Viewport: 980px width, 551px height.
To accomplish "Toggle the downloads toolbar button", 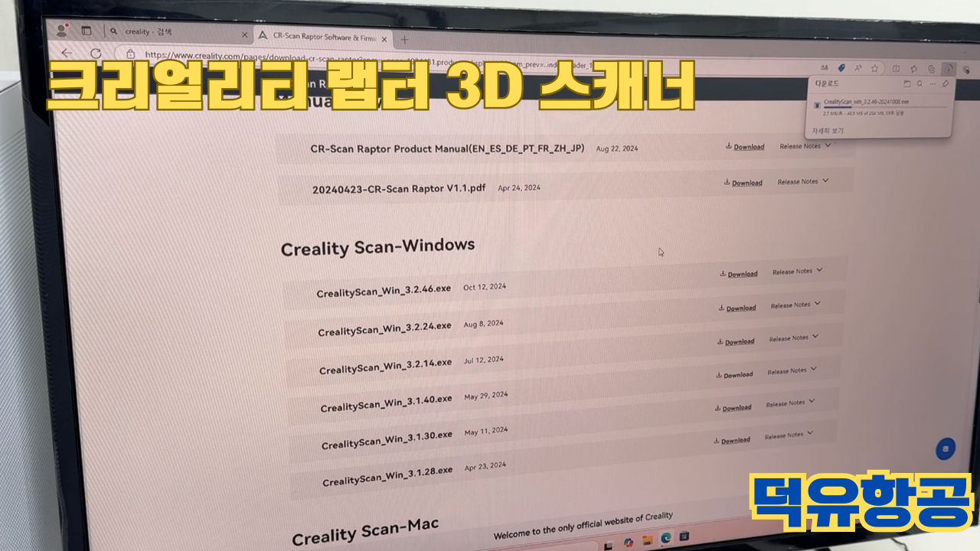I will 949,69.
